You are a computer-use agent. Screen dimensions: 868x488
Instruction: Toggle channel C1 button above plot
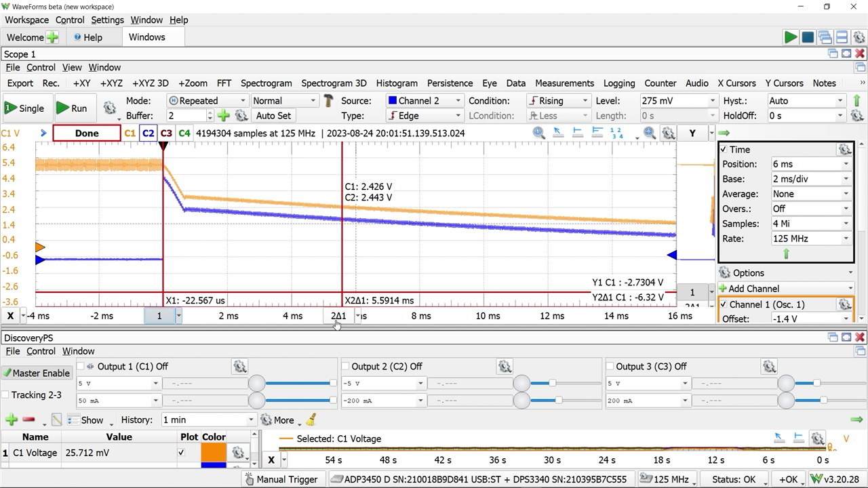pyautogui.click(x=130, y=134)
